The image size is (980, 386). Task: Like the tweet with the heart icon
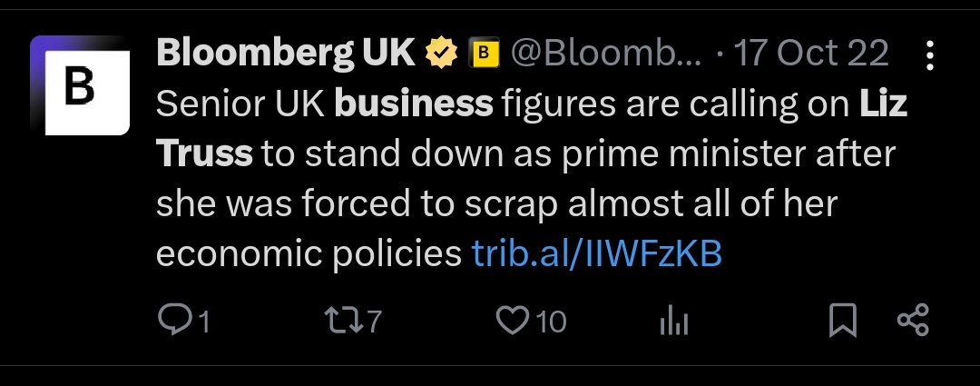(x=512, y=321)
